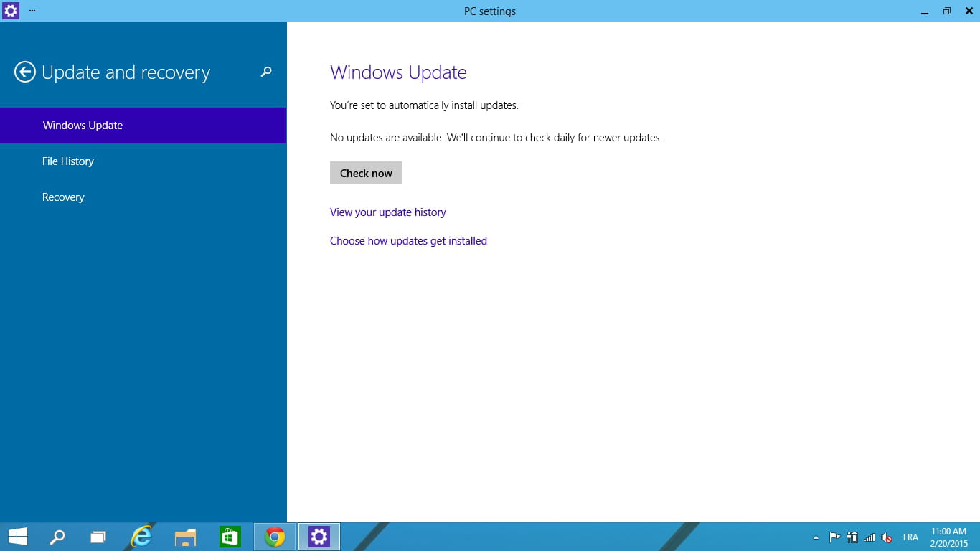Image resolution: width=980 pixels, height=551 pixels.
Task: Open Choose how updates get installed
Action: (x=408, y=241)
